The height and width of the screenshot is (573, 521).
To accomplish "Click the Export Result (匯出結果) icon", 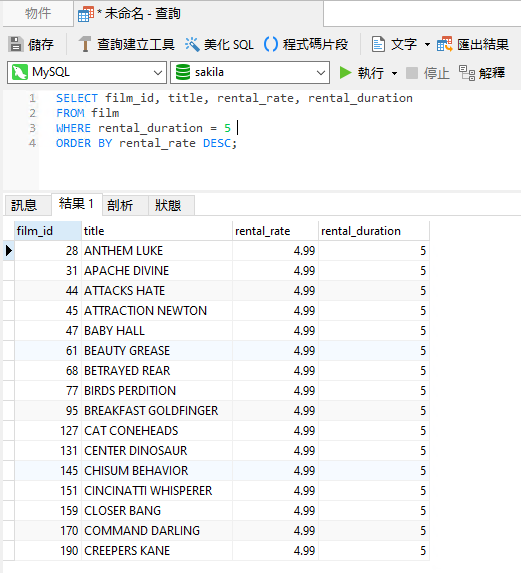I will point(444,45).
